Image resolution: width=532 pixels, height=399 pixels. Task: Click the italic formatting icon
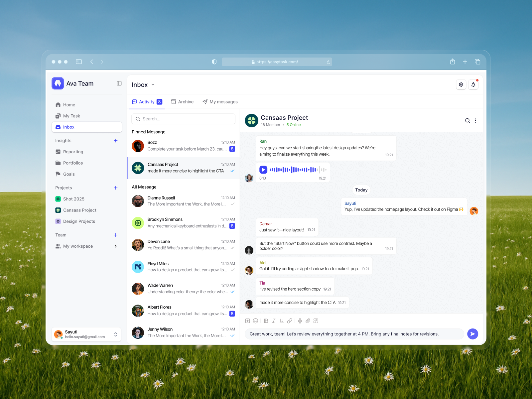click(x=274, y=321)
